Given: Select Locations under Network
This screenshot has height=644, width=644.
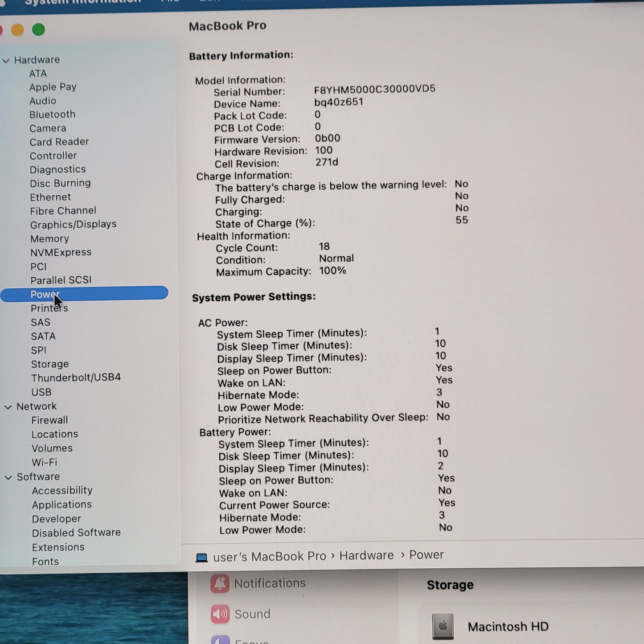Looking at the screenshot, I should point(54,434).
